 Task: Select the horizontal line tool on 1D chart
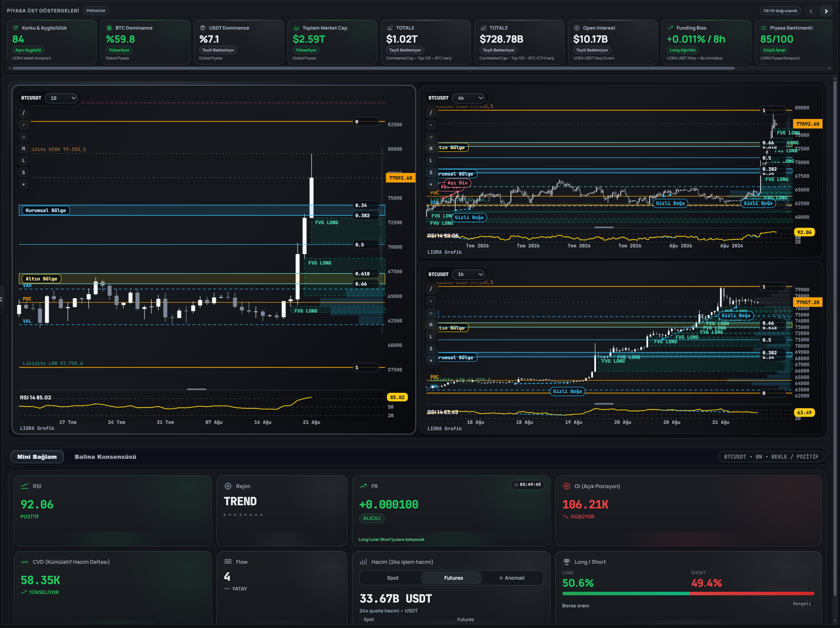tap(24, 125)
